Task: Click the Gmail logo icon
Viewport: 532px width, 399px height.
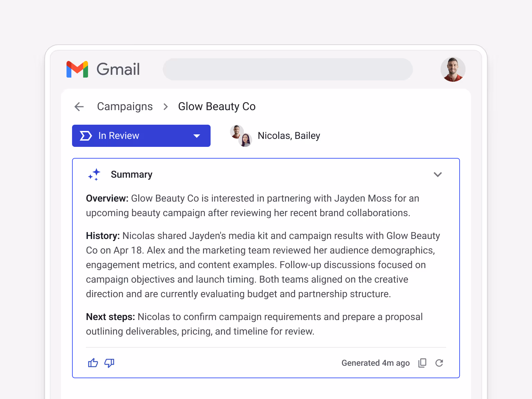Action: point(77,69)
